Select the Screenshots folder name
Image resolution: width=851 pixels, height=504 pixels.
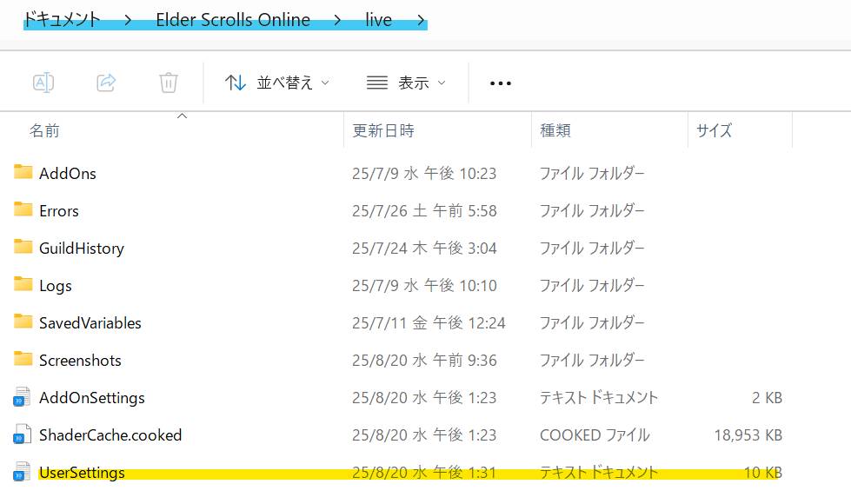[x=80, y=361]
